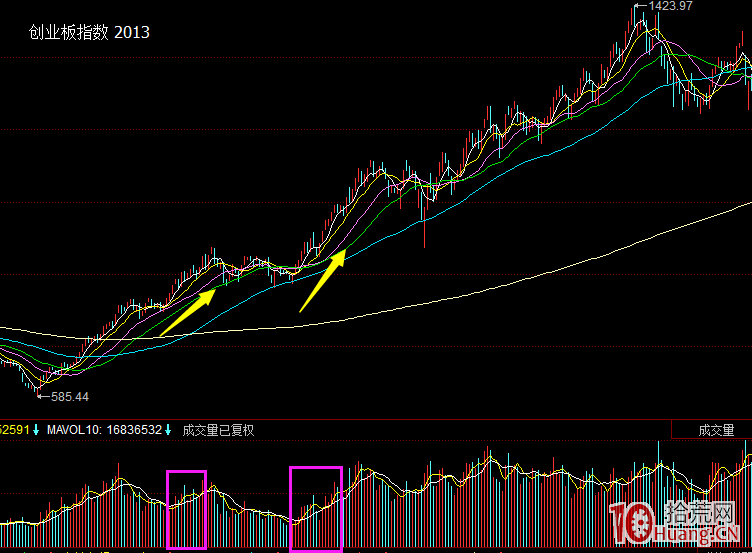
Task: Click the 成交量 indicator label on right
Action: (716, 430)
